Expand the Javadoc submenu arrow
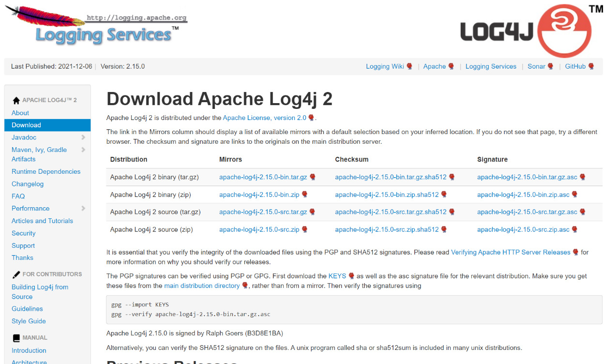The width and height of the screenshot is (604, 364). coord(83,137)
